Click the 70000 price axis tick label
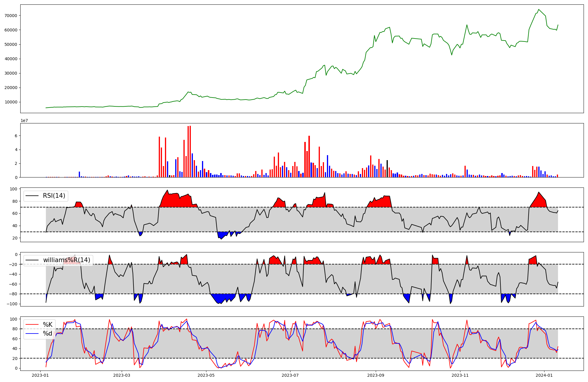 [11, 16]
